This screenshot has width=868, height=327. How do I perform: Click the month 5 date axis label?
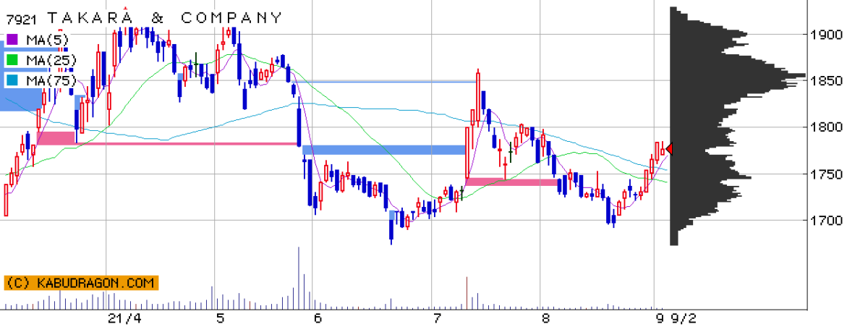tap(221, 318)
